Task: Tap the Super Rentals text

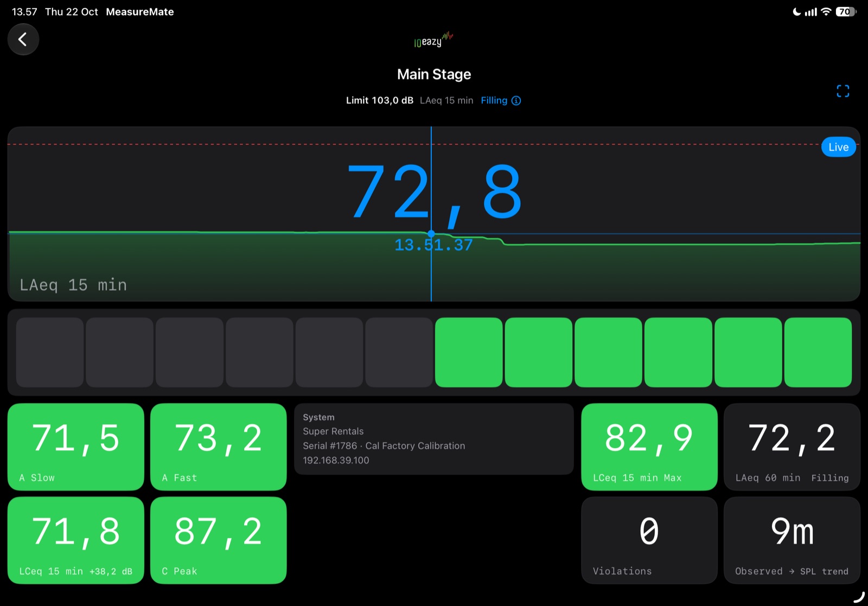Action: tap(333, 431)
